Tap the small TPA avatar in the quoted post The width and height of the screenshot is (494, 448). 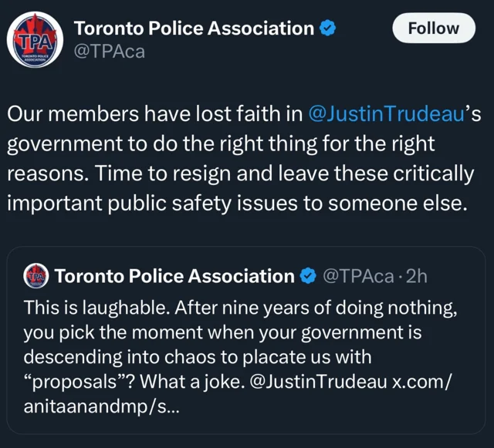(36, 276)
